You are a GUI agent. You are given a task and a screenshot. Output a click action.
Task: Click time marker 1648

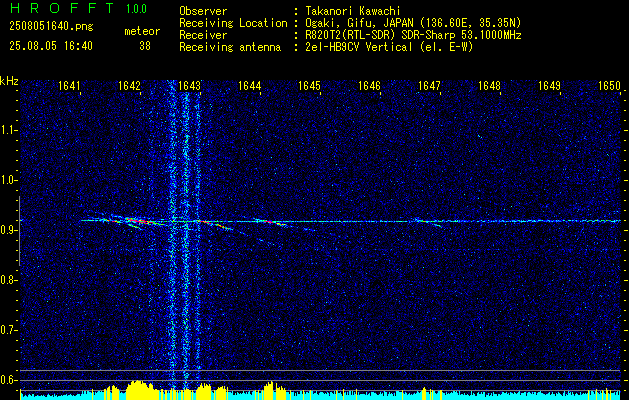pyautogui.click(x=489, y=86)
